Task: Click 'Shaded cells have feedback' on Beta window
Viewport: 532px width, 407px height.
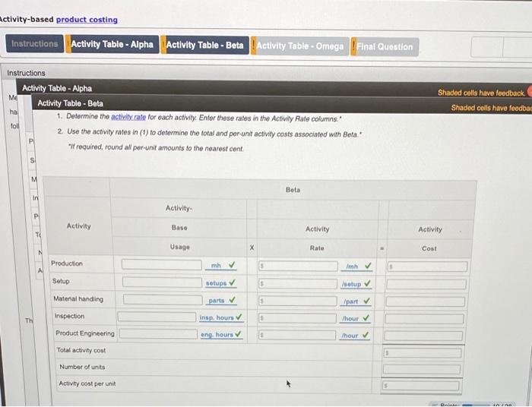Action: coord(491,108)
